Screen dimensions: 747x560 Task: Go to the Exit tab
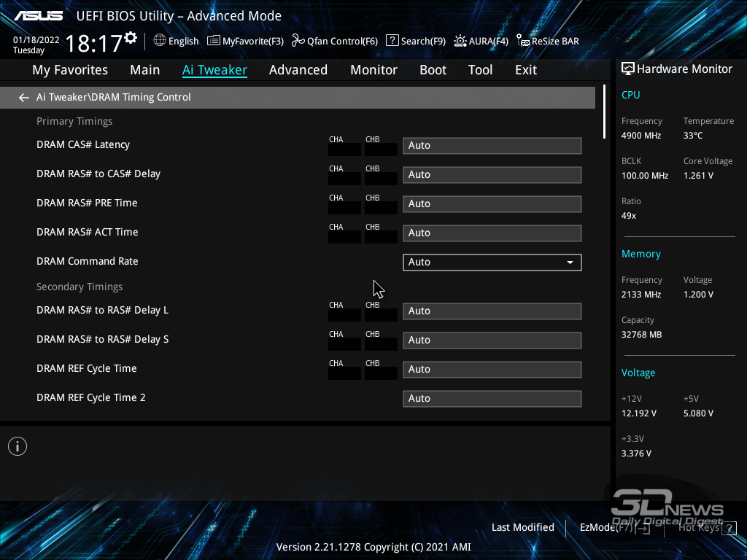click(526, 70)
